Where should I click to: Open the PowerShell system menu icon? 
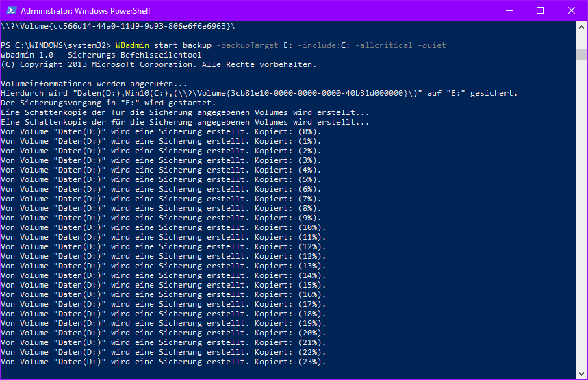11,10
